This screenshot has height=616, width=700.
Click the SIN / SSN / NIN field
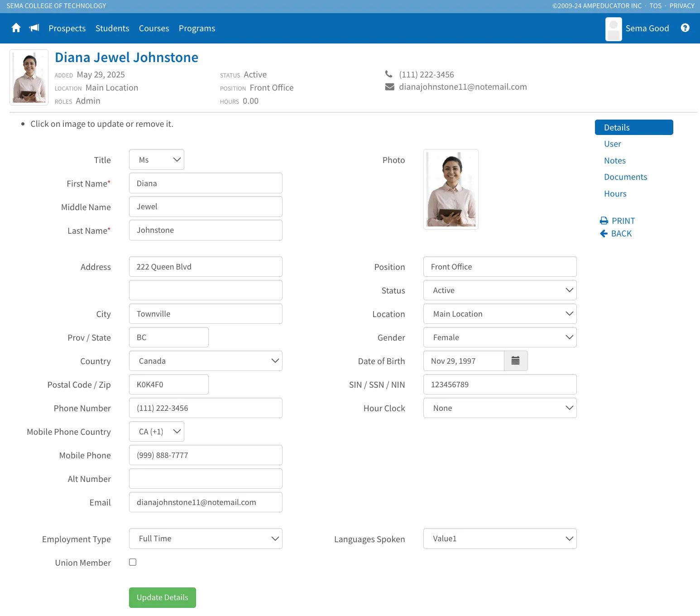[500, 385]
